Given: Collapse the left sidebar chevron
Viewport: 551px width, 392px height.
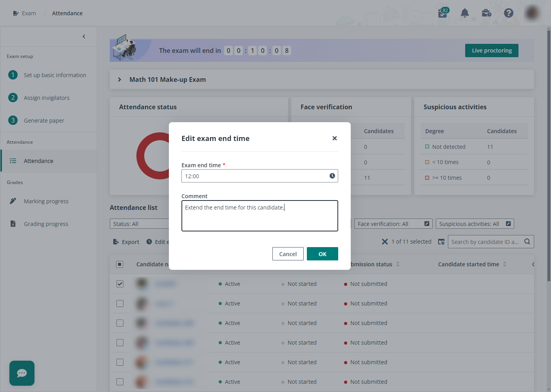Looking at the screenshot, I should point(84,36).
